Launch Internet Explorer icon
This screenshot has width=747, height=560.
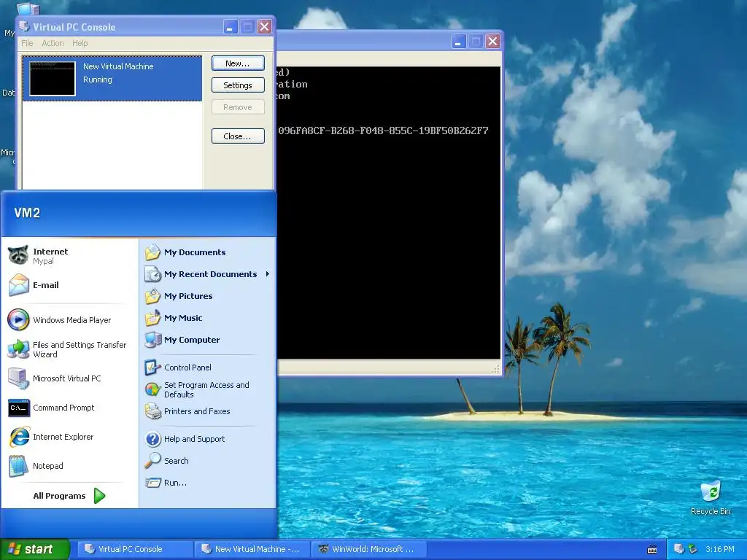[18, 437]
